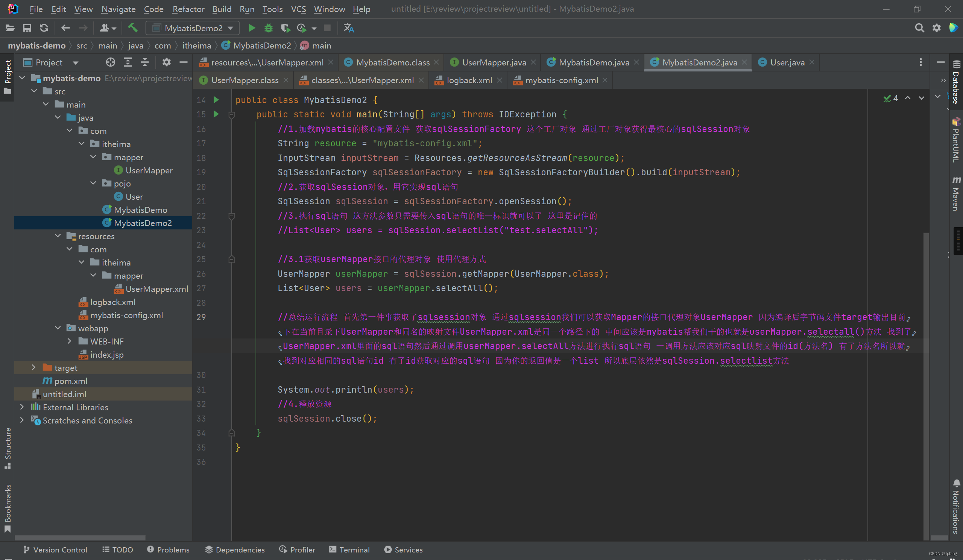963x560 pixels.
Task: Click run gutter arrow beside main method
Action: tap(216, 114)
